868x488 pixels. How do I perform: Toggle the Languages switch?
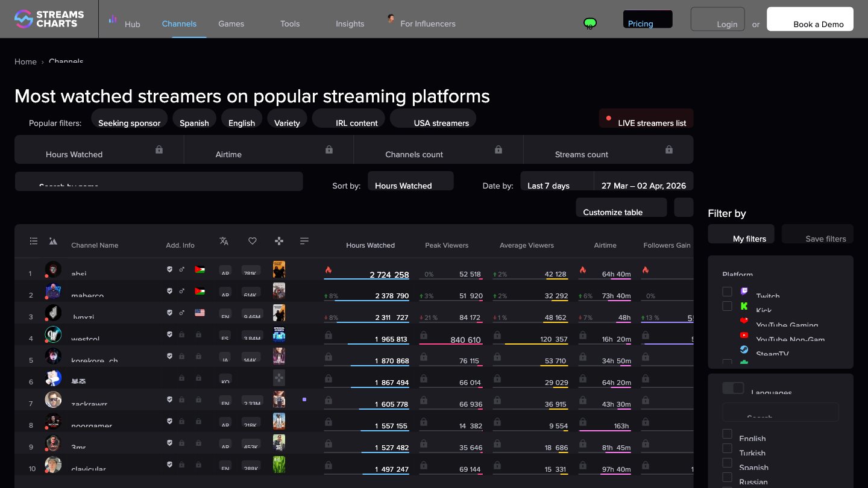pos(733,388)
